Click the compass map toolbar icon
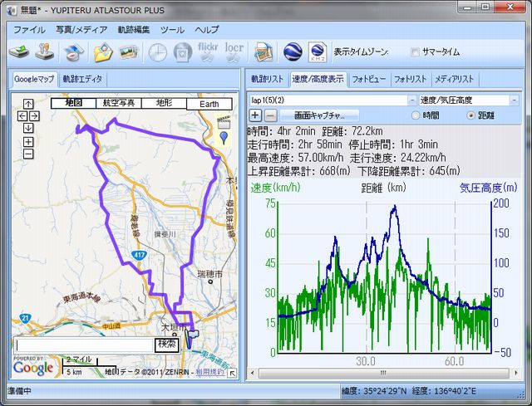The width and height of the screenshot is (532, 406). point(74,52)
